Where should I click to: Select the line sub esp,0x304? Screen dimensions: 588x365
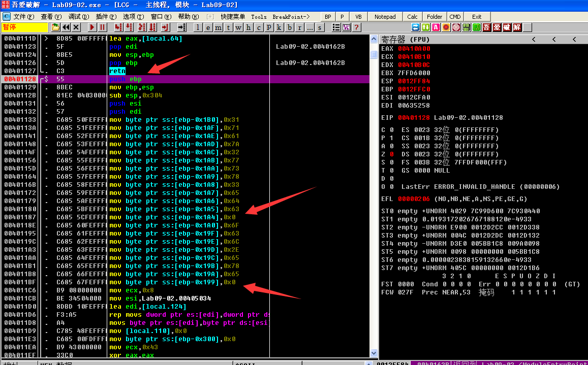click(x=185, y=95)
